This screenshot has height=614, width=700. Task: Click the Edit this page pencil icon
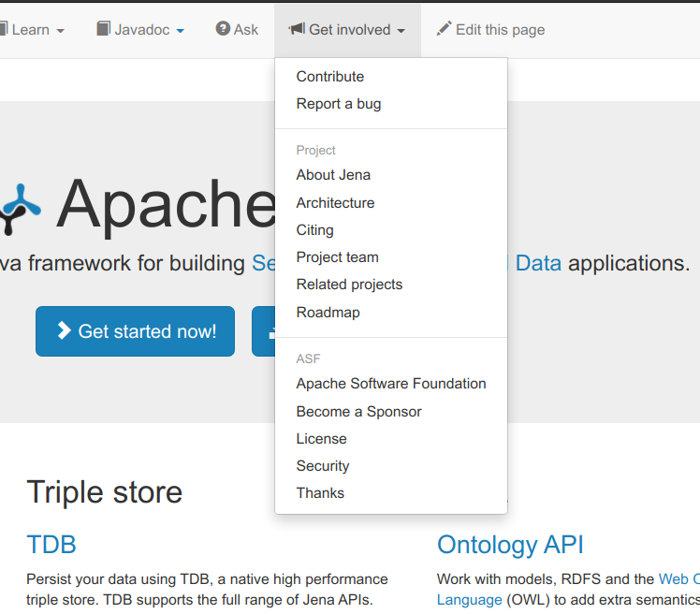pyautogui.click(x=444, y=29)
